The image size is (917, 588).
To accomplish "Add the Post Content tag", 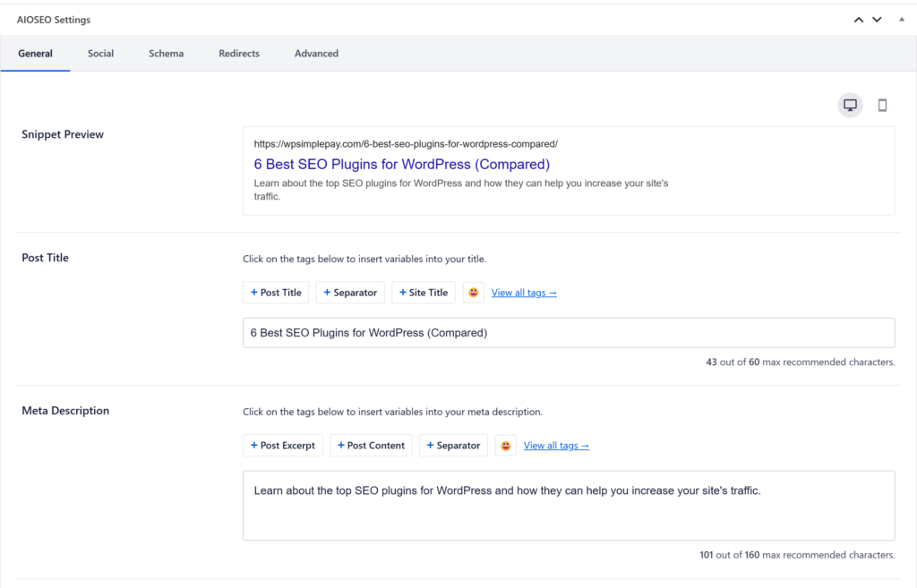I will [371, 446].
